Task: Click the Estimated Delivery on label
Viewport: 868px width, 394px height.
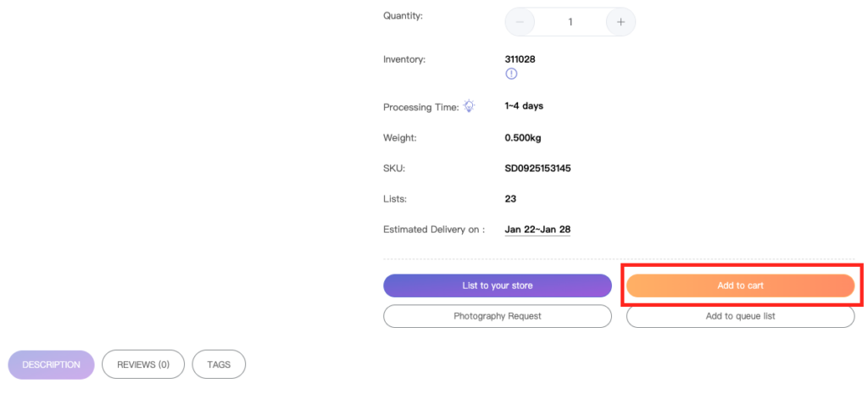Action: pos(434,229)
